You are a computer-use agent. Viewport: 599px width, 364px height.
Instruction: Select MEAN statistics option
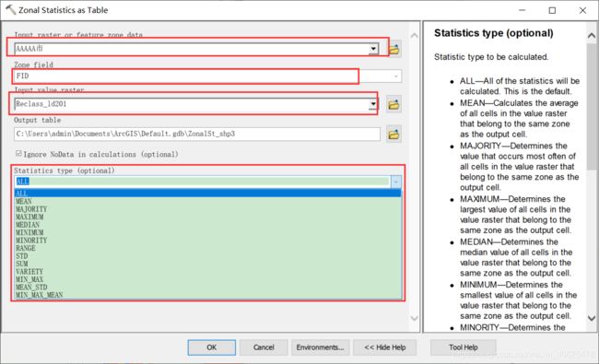click(x=208, y=201)
